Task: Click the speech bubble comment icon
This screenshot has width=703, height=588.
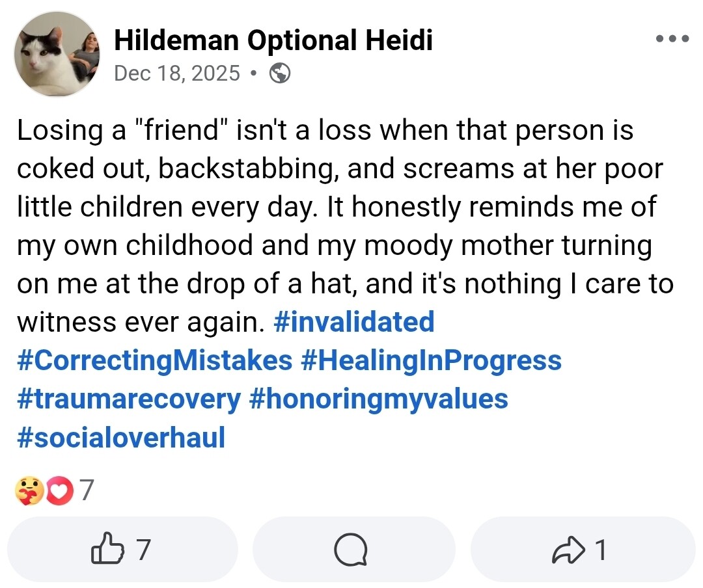Action: (x=352, y=550)
